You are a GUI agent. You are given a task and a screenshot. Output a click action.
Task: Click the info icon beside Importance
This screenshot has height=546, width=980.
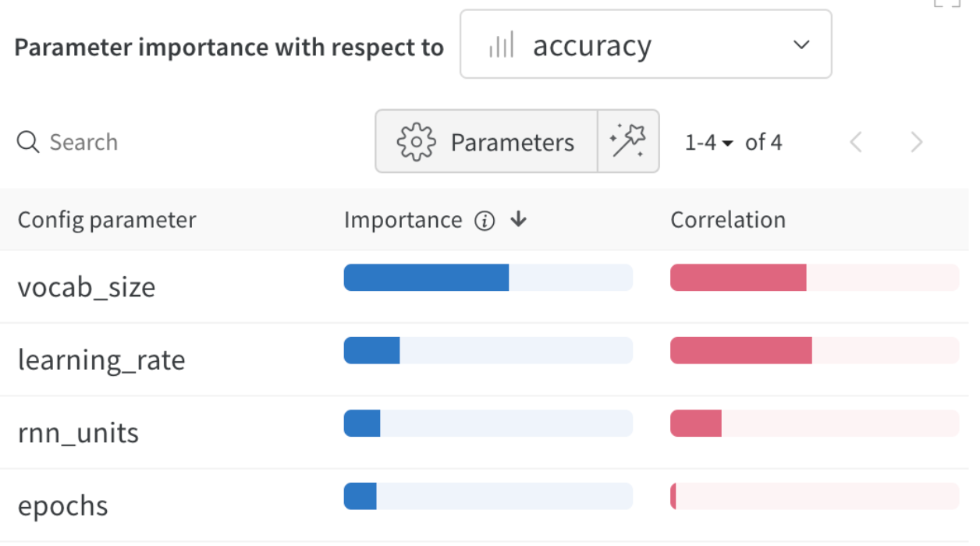(x=485, y=221)
